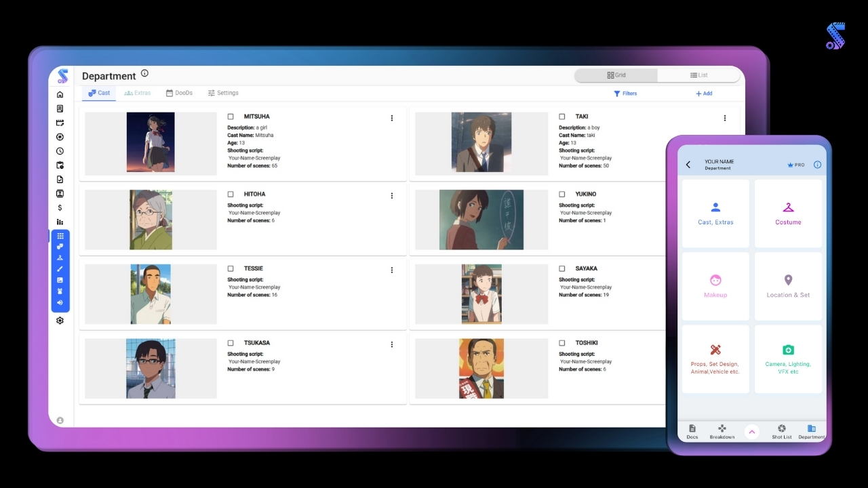Open the user account icon at sidebar bottom
868x488 pixels.
coord(60,420)
